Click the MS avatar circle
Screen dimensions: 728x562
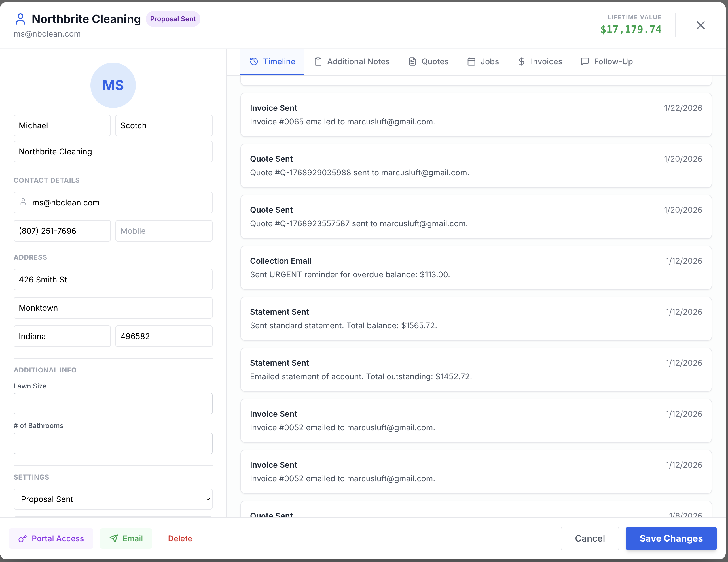click(x=113, y=85)
